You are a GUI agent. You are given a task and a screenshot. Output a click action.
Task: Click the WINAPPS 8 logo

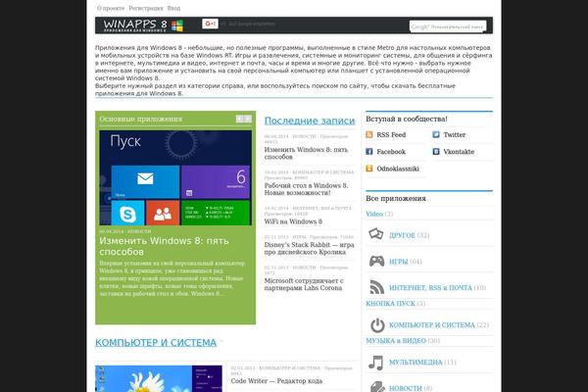(143, 25)
